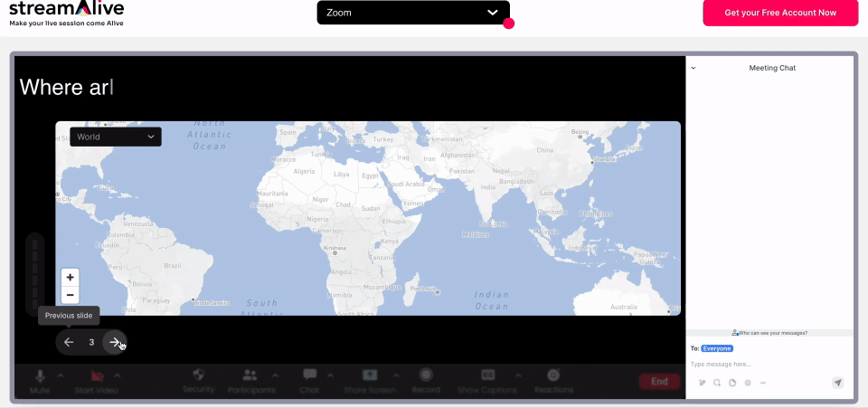The width and height of the screenshot is (868, 408).
Task: Expand the arrow beside the Chat button
Action: 331,376
